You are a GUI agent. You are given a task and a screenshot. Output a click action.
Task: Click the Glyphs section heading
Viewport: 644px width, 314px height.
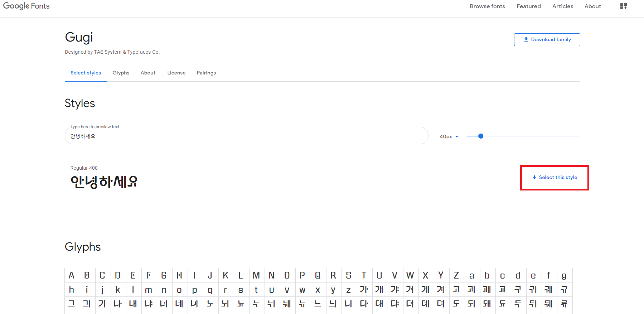tap(83, 247)
